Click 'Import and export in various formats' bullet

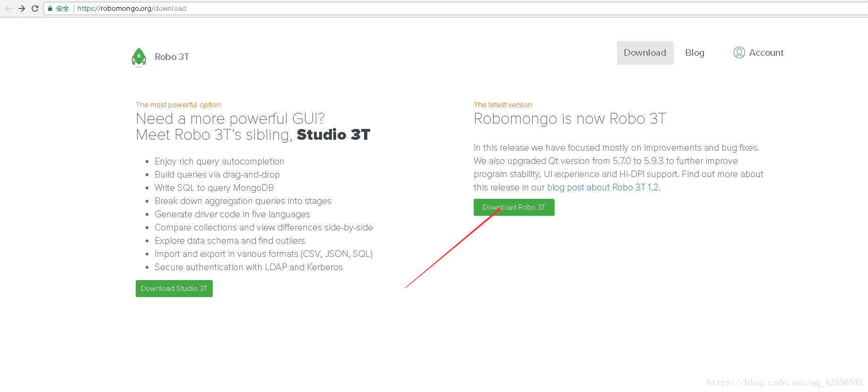coord(264,254)
